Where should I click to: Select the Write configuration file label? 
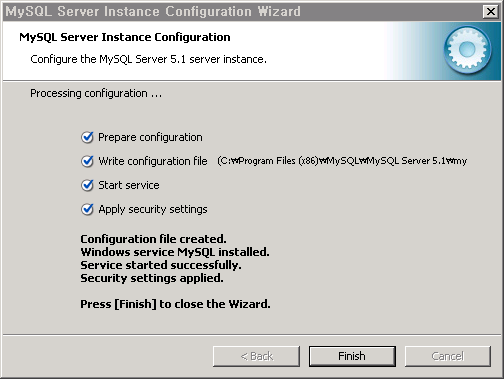[x=153, y=161]
